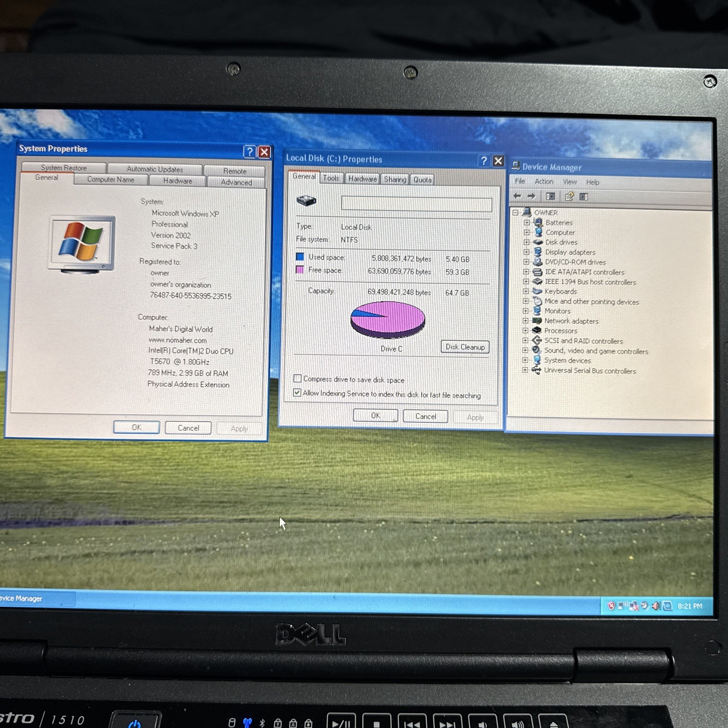Expand the Monitors node
728x728 pixels.
(x=526, y=311)
